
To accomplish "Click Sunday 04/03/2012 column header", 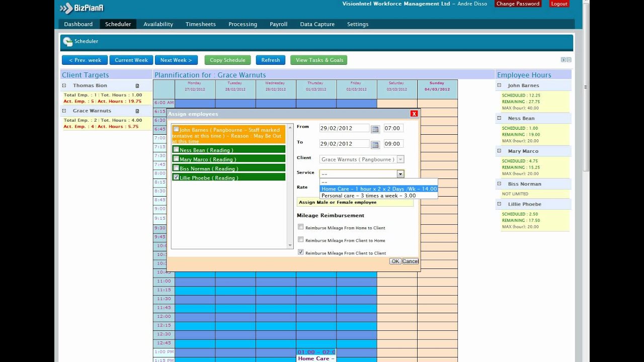I will click(437, 89).
